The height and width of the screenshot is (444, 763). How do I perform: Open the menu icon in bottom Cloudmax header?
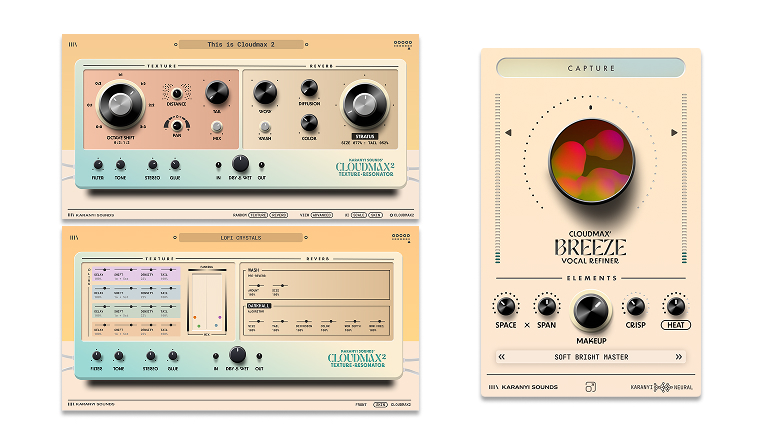[x=73, y=238]
